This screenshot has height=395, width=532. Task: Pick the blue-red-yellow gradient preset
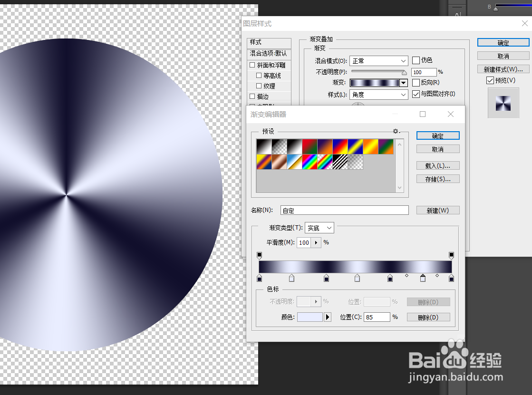(x=340, y=146)
